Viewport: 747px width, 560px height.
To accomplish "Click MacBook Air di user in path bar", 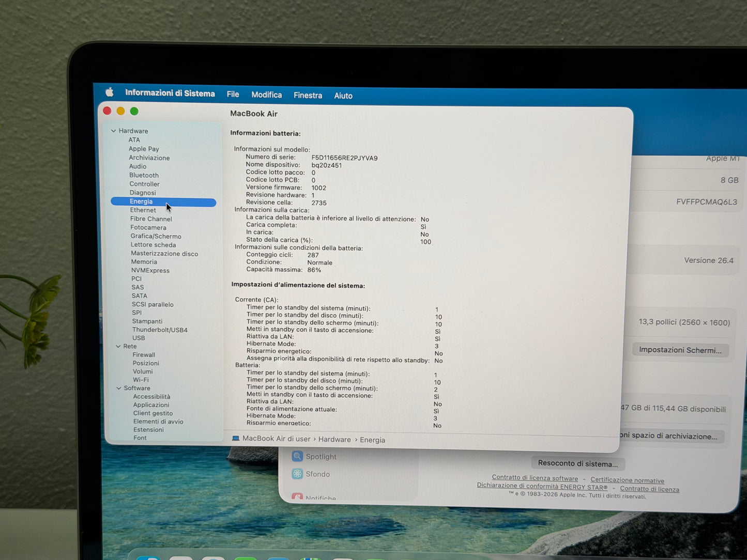I will click(277, 439).
